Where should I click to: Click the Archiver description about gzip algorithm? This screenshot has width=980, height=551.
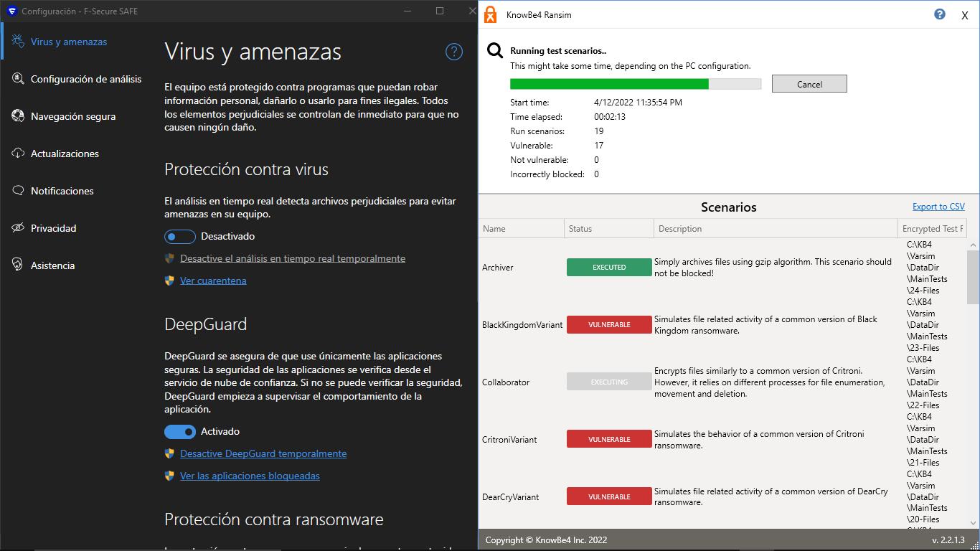coord(773,268)
